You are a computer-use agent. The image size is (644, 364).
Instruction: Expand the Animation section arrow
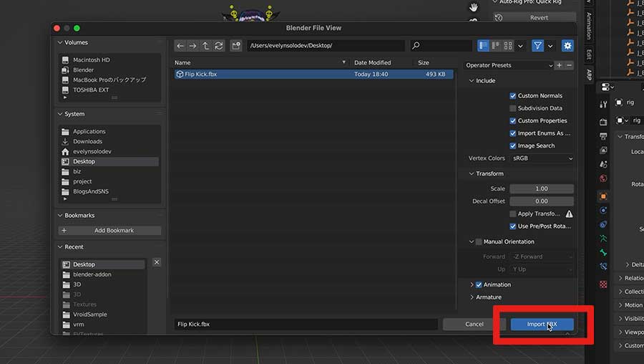(x=472, y=284)
